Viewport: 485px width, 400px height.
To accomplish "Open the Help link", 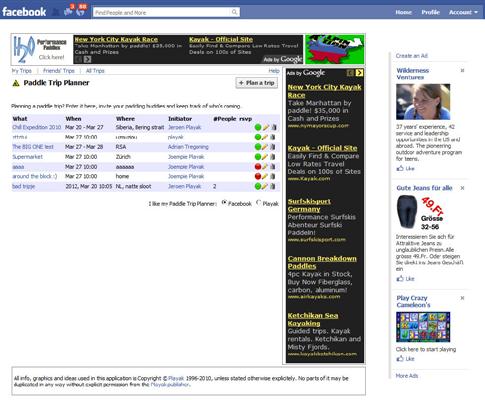I will tap(274, 71).
